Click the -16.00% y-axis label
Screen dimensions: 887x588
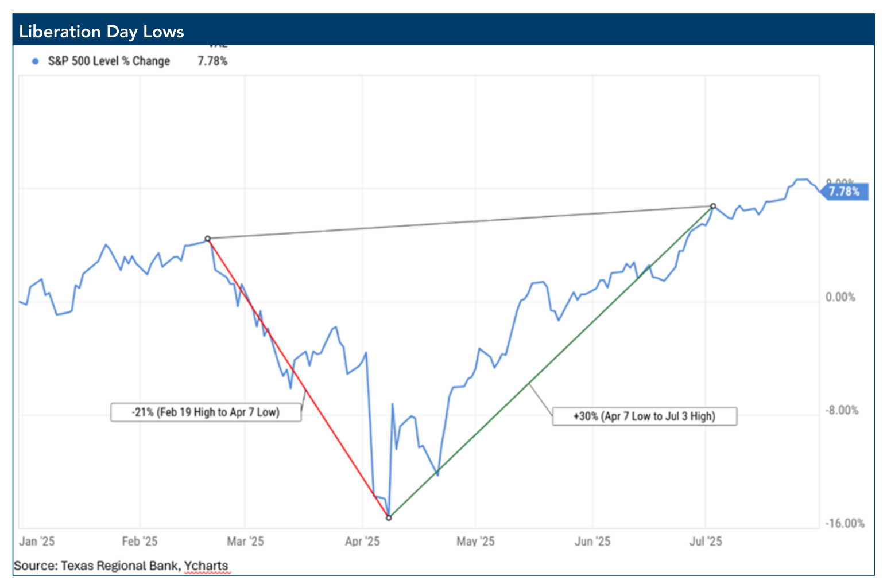845,524
